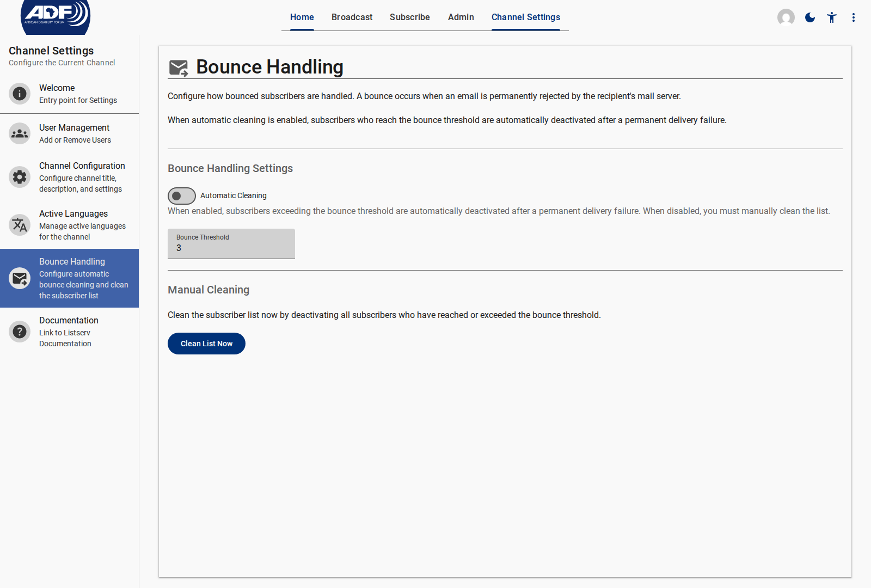871x588 pixels.
Task: Select the Channel Settings tab
Action: tap(526, 17)
